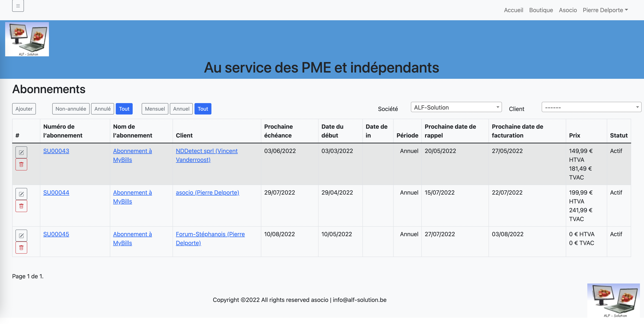
Task: Open the Société dropdown
Action: pyautogui.click(x=456, y=107)
